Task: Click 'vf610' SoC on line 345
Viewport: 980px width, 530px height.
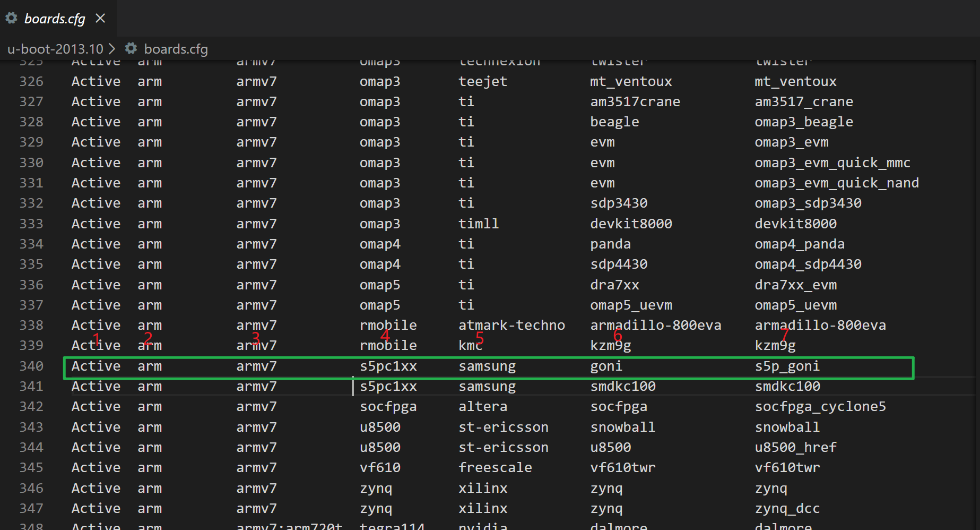Action: [x=380, y=467]
